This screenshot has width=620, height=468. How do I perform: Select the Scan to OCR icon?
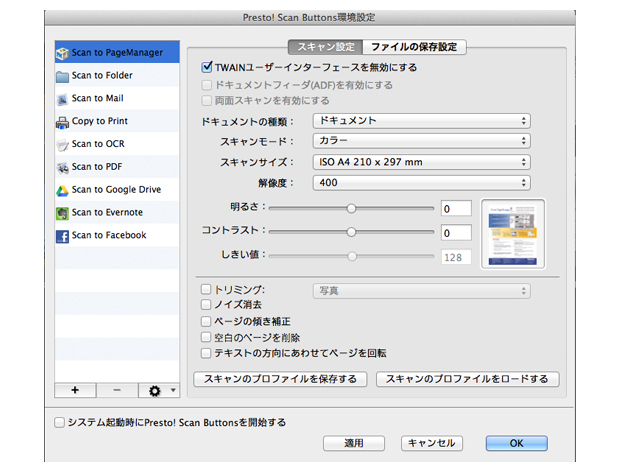point(62,145)
